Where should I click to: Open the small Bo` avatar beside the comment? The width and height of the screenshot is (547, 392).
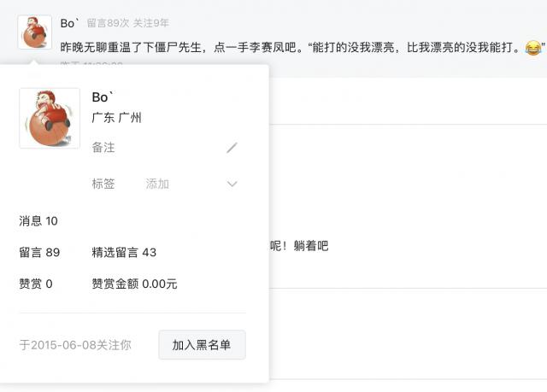coord(34,32)
